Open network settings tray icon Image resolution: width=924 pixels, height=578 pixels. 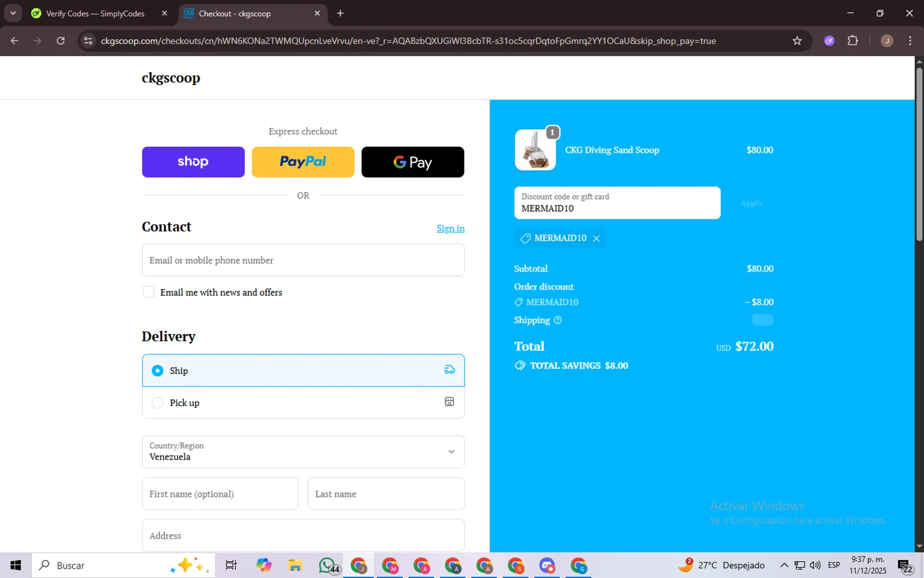click(800, 565)
